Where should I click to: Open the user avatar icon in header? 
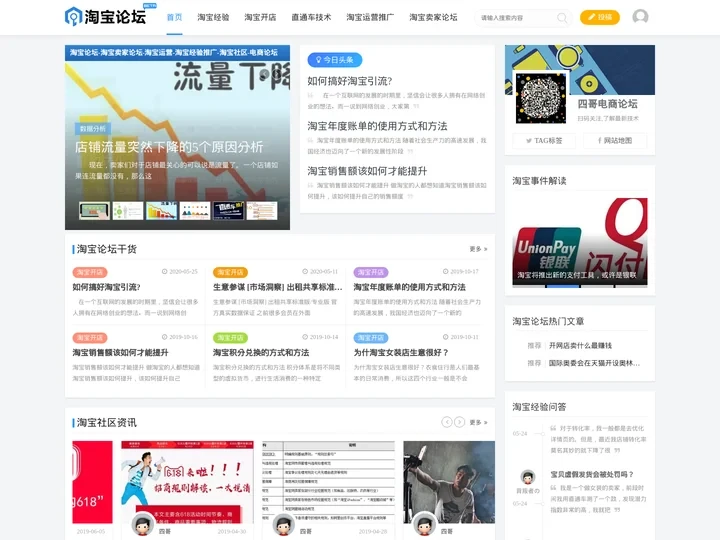click(640, 17)
